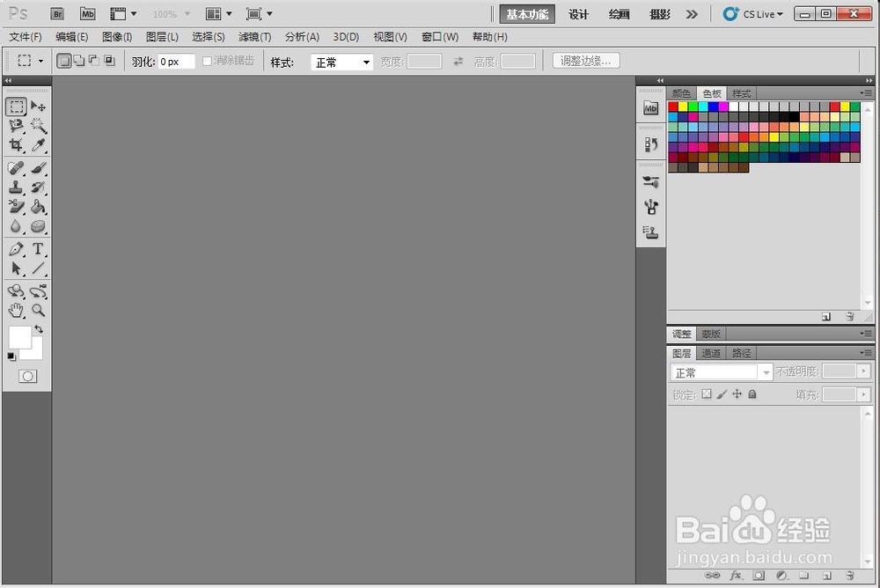Select the 3D Camera Rotate tool
This screenshot has height=588, width=880.
pyautogui.click(x=38, y=290)
